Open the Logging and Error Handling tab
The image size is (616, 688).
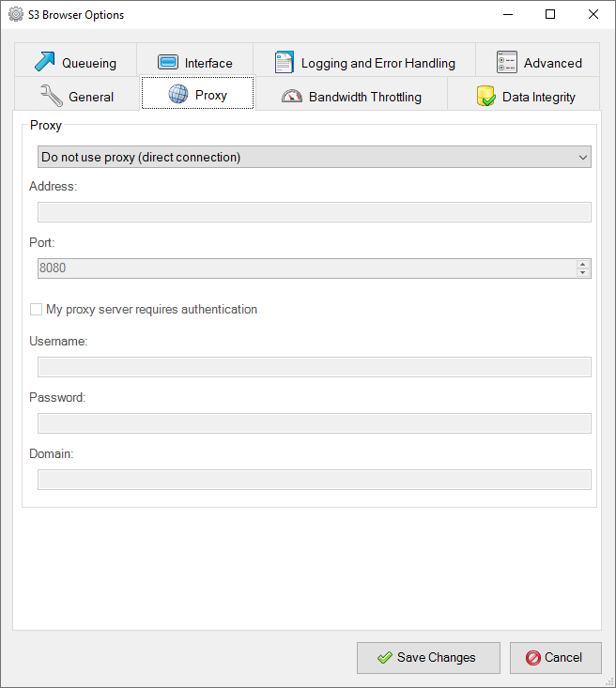click(364, 60)
